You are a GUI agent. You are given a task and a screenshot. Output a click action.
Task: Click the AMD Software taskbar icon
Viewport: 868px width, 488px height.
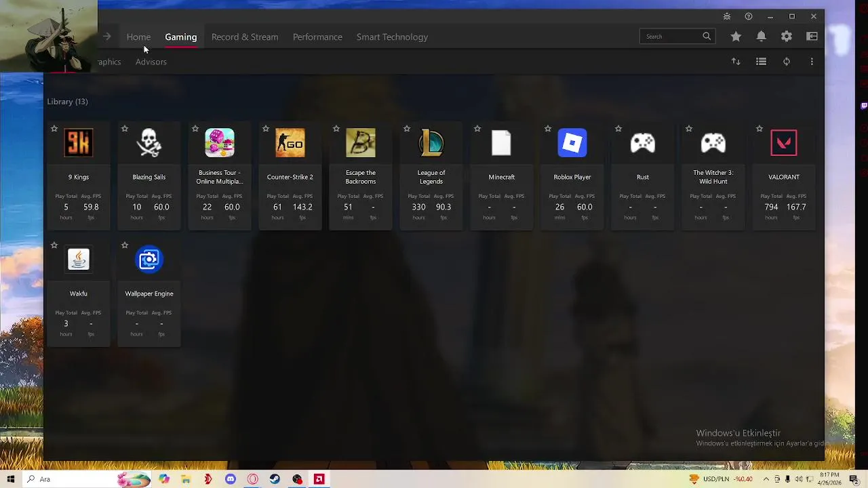(319, 479)
